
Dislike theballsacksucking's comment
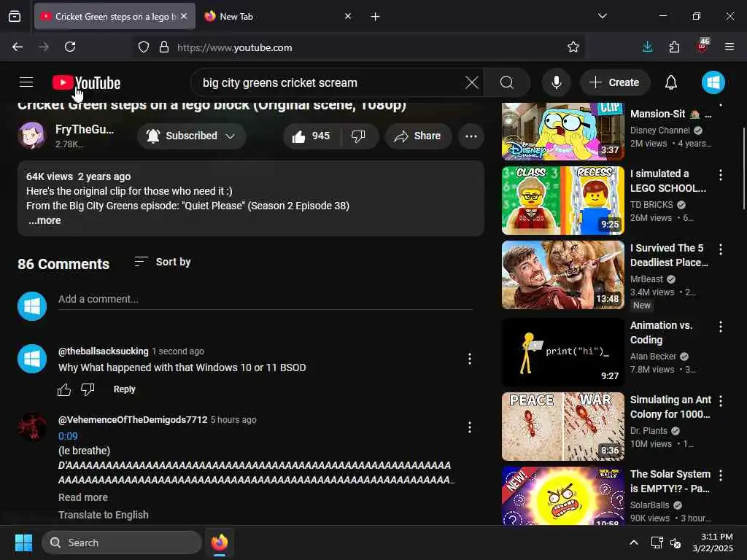pos(88,389)
